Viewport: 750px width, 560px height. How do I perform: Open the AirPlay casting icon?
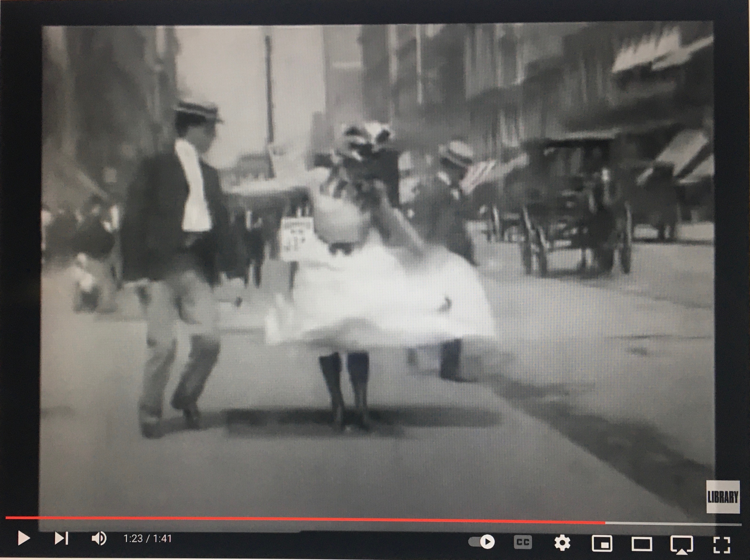coord(682,545)
